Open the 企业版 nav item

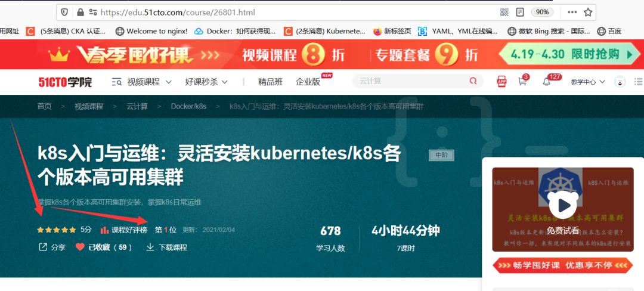pos(308,82)
